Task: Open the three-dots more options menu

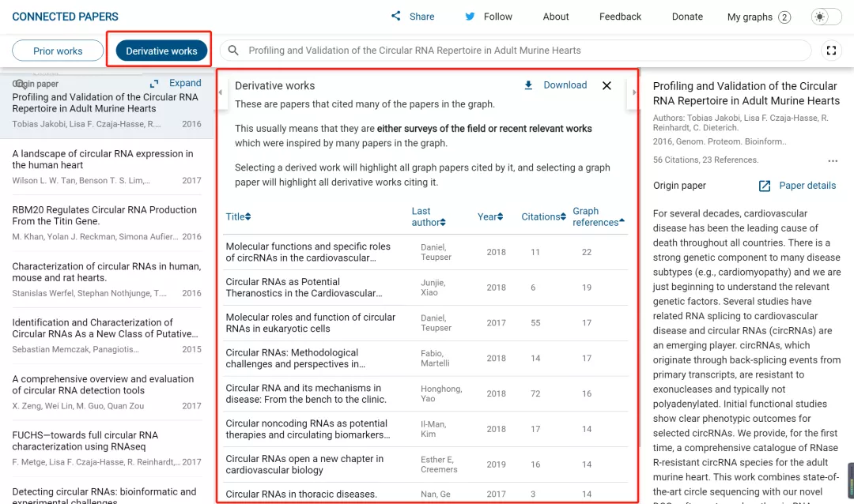Action: tap(833, 161)
